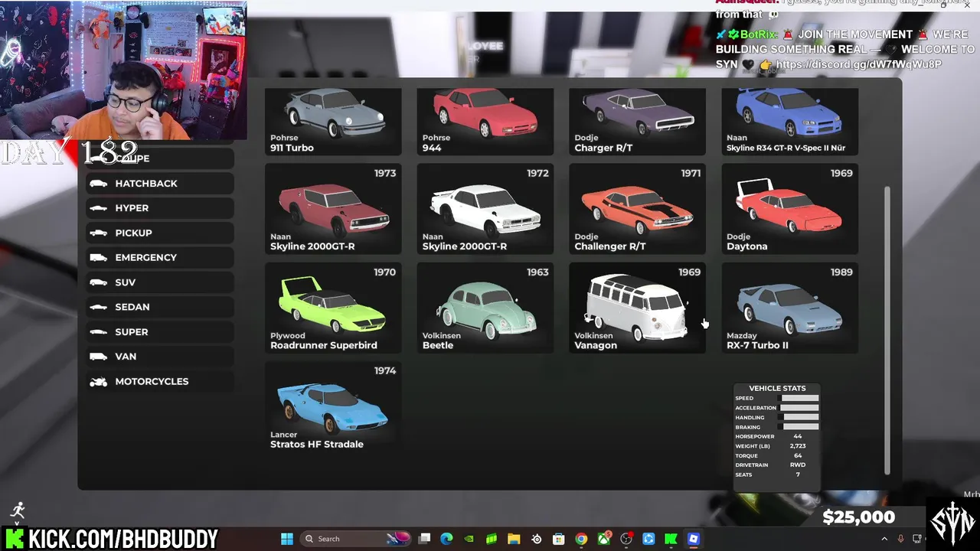980x551 pixels.
Task: Choose the Dodje Charger R/T card
Action: pyautogui.click(x=637, y=122)
